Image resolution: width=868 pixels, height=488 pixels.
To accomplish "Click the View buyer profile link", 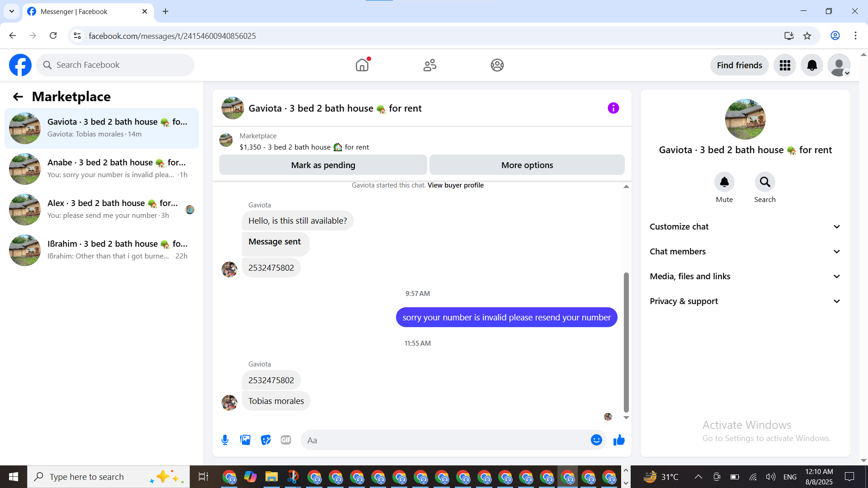I will coord(455,185).
